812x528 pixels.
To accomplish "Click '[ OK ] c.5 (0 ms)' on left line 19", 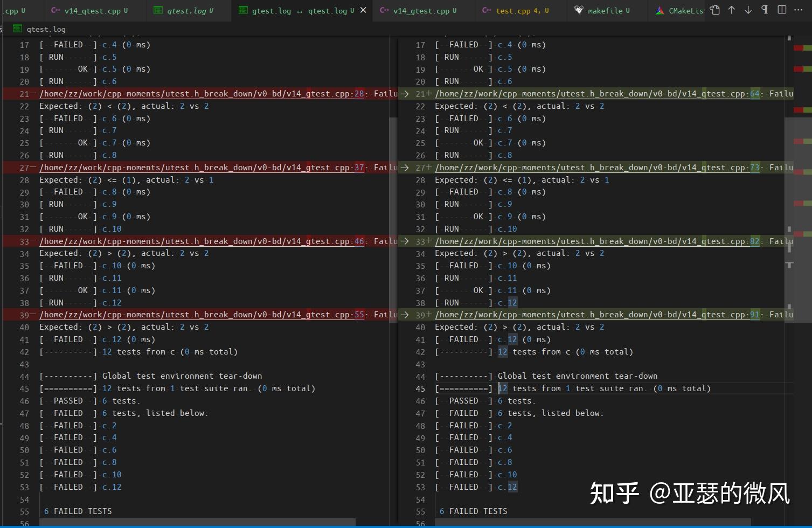I will [95, 69].
